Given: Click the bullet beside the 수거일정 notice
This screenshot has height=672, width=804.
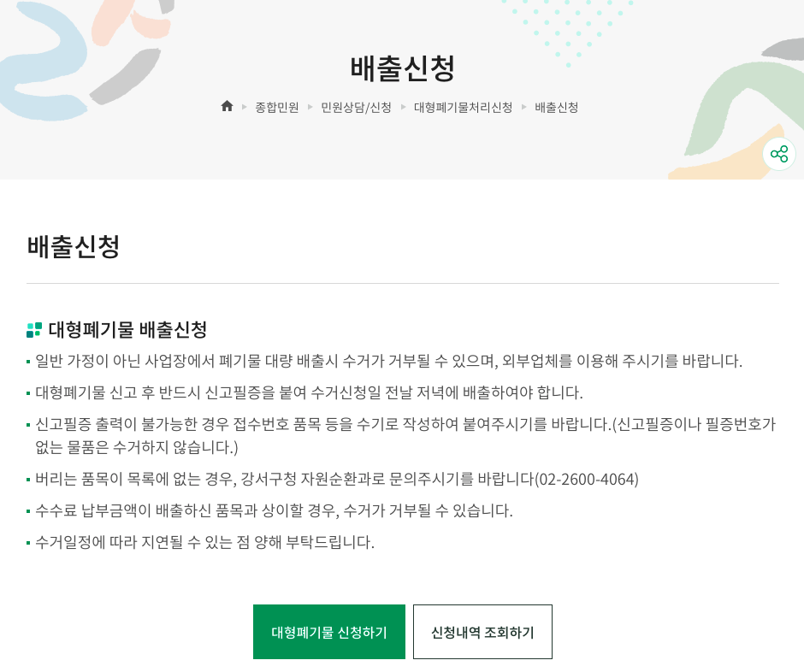Looking at the screenshot, I should [x=30, y=542].
